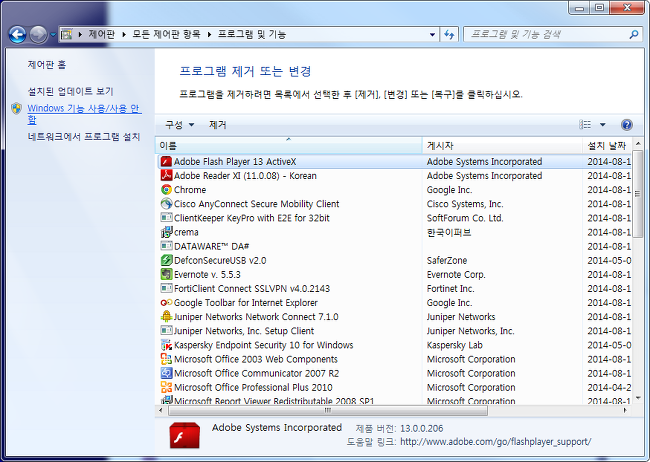The height and width of the screenshot is (462, 650).
Task: Select Kaspersky Endpoint Security 10 for Windows
Action: [x=264, y=345]
